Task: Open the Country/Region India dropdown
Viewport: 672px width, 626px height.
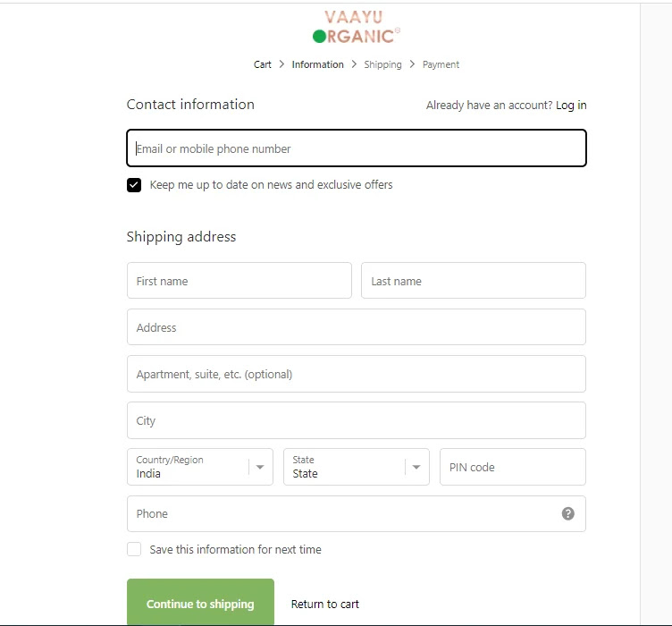Action: point(199,467)
